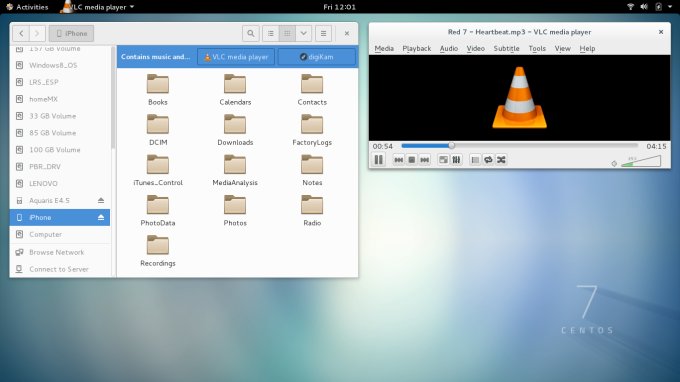Open the Subtitle menu in VLC

[x=506, y=49]
